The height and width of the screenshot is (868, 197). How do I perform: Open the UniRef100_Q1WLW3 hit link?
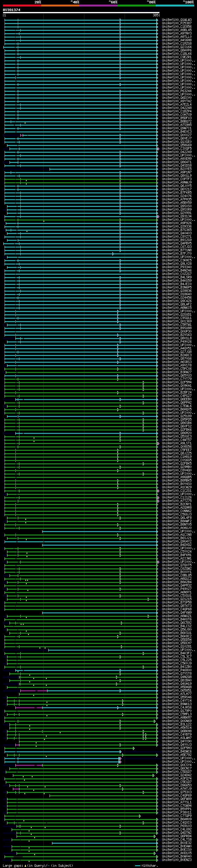(x=177, y=20)
